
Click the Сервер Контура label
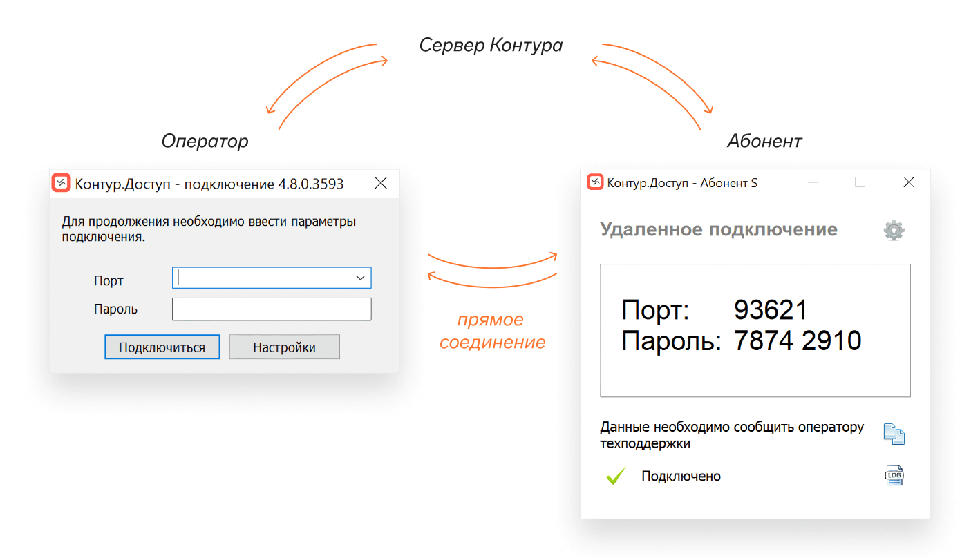coord(491,46)
